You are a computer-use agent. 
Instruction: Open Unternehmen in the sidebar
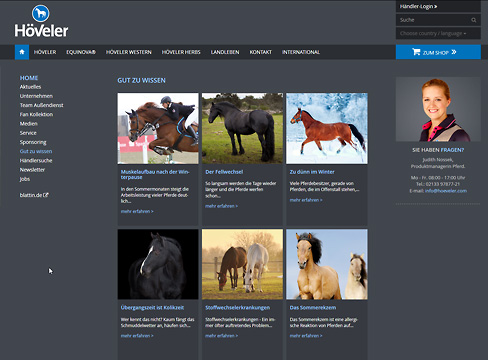36,96
